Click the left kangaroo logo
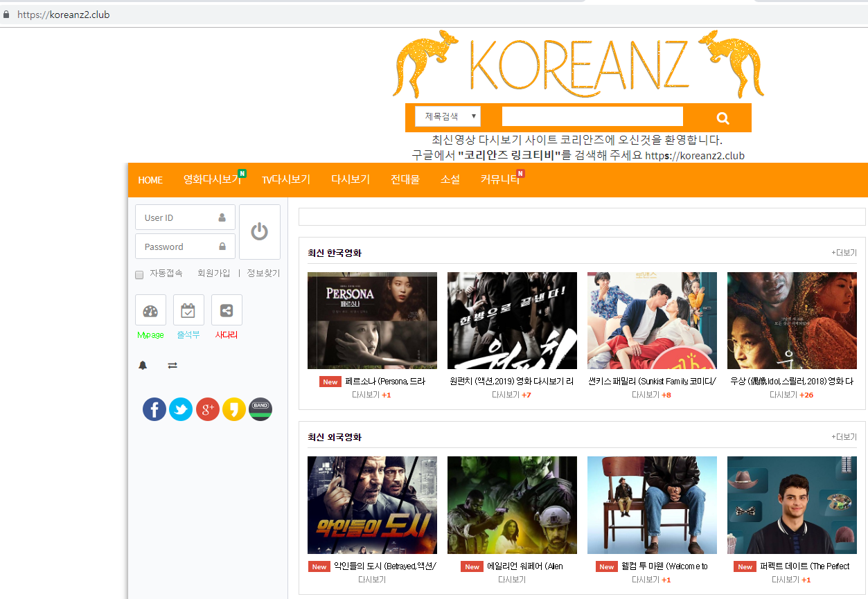 click(426, 63)
